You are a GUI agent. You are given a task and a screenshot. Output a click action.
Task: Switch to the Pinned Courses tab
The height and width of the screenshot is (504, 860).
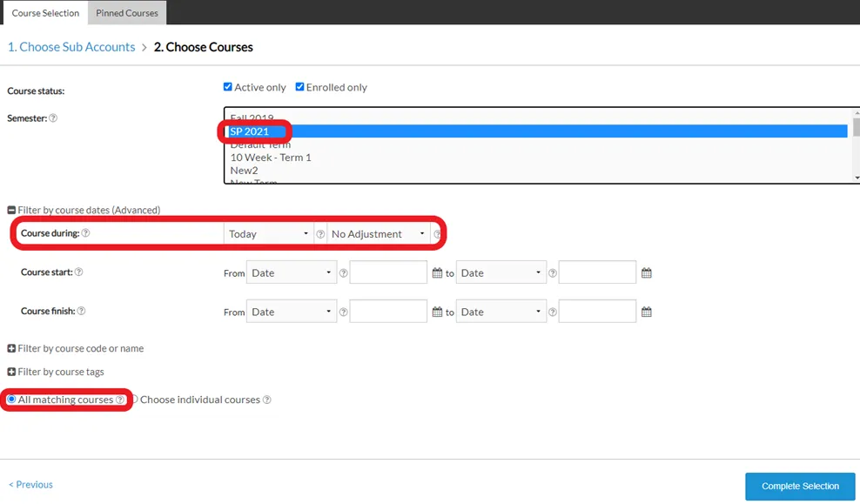click(x=127, y=12)
